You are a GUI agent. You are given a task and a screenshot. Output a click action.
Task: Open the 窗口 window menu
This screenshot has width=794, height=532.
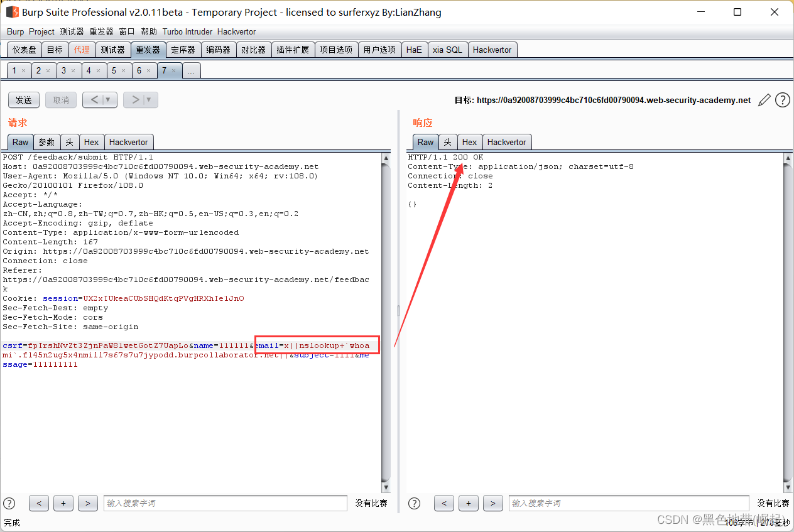pos(127,31)
